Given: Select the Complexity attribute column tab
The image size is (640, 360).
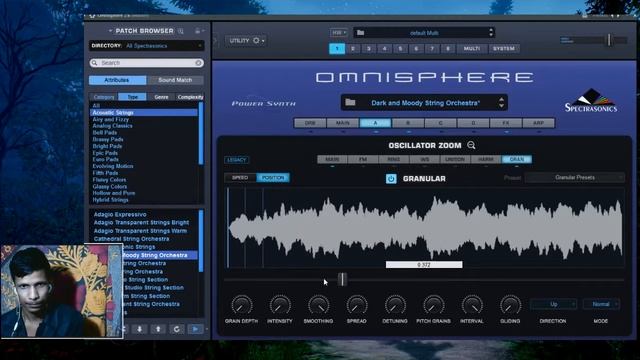Looking at the screenshot, I should coord(190,97).
